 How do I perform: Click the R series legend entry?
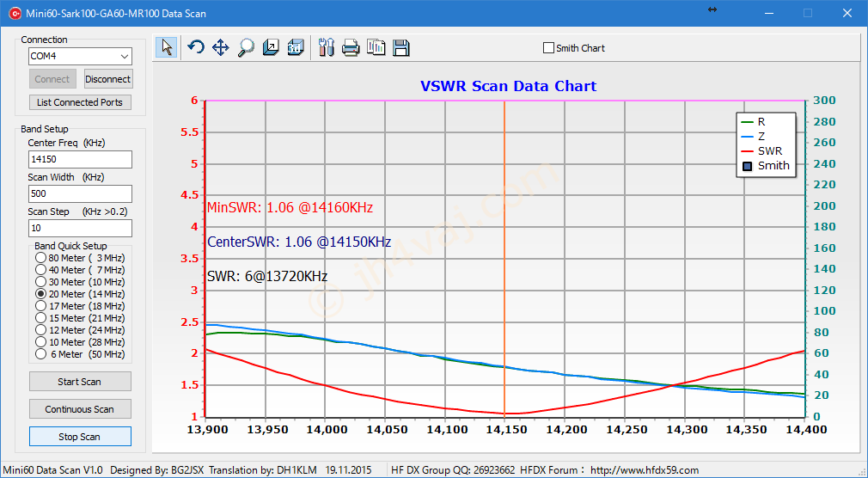[x=754, y=122]
